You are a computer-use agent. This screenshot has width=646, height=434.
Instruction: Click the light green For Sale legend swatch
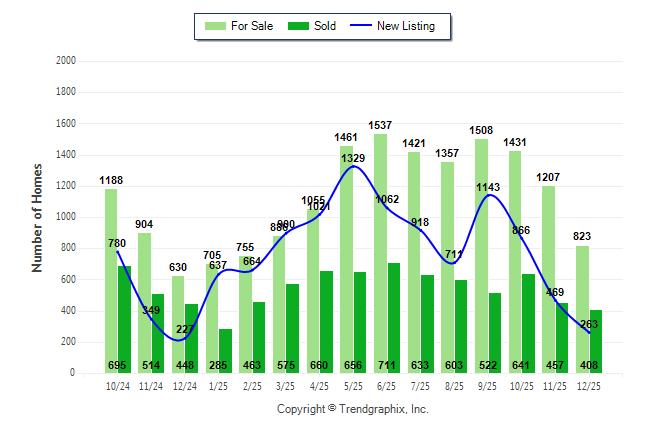coord(215,26)
